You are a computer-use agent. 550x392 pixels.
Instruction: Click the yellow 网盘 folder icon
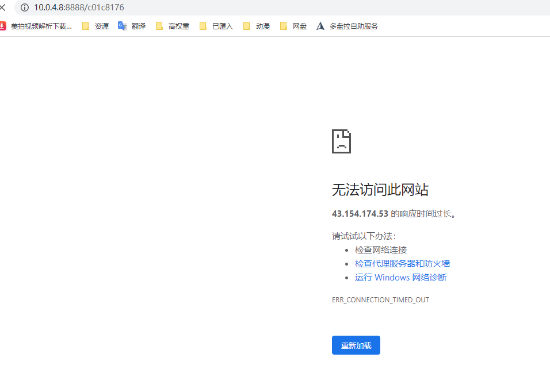click(283, 25)
